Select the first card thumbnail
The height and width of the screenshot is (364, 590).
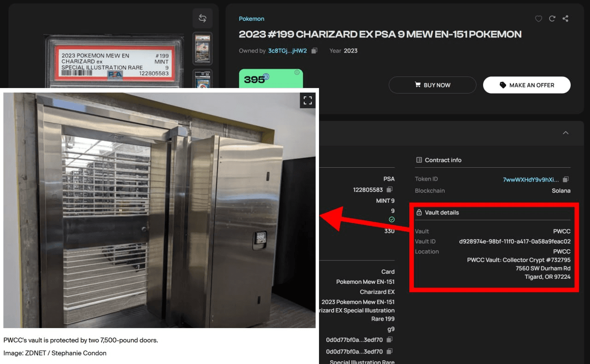click(202, 48)
